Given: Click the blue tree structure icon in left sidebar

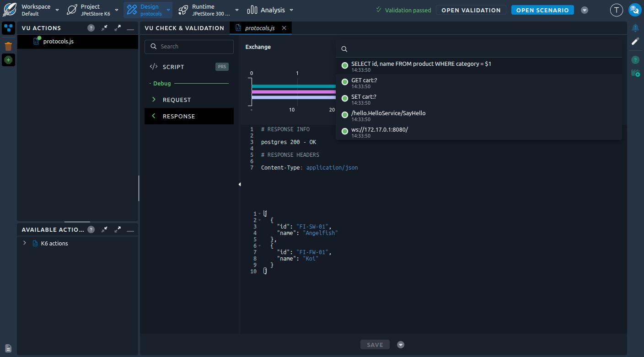Looking at the screenshot, I should [8, 28].
